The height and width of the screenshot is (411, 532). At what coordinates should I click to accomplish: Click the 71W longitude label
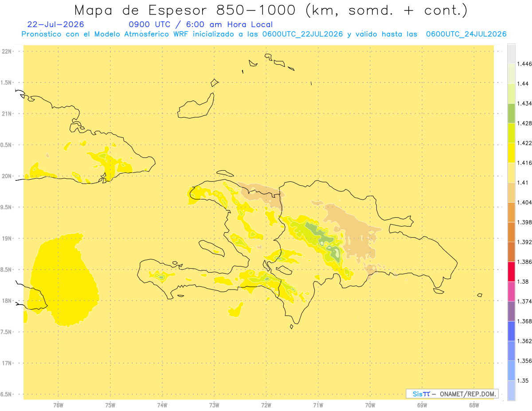(x=318, y=405)
